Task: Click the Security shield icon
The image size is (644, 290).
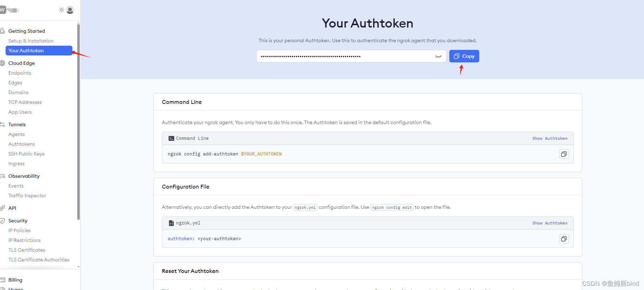Action: pos(2,221)
